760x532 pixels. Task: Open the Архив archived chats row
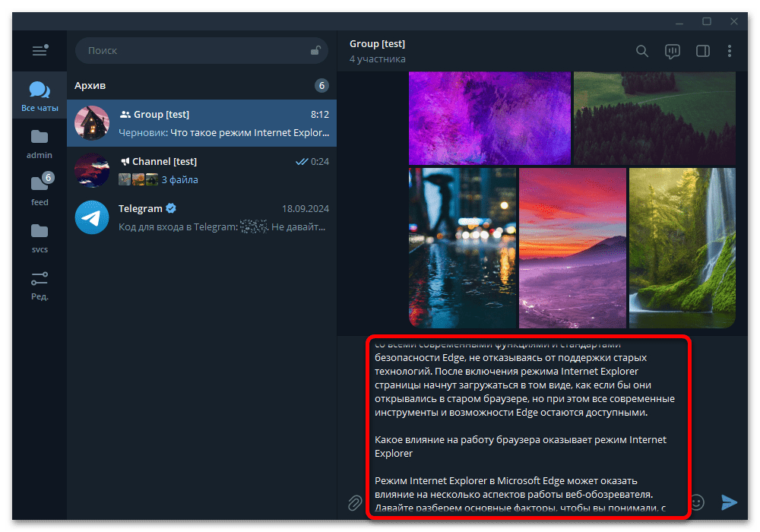(x=201, y=86)
